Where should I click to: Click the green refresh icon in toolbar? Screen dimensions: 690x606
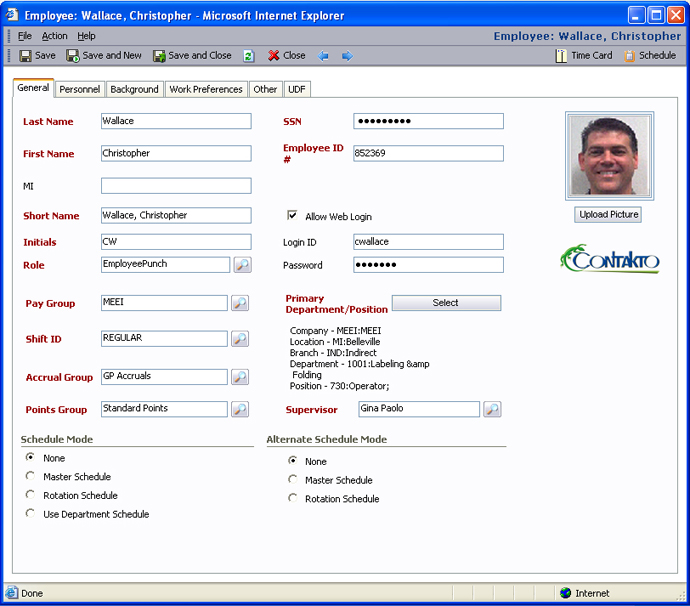point(248,56)
